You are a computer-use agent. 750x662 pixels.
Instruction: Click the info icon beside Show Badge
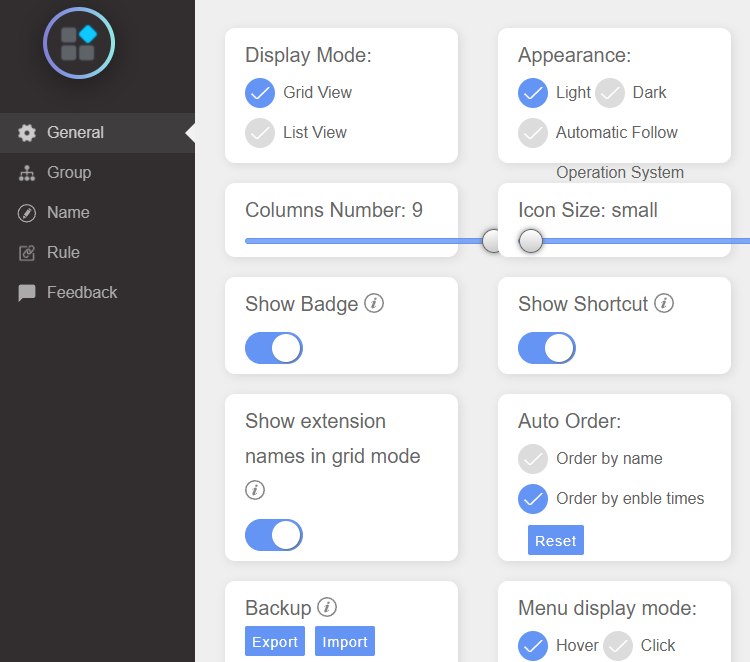374,303
